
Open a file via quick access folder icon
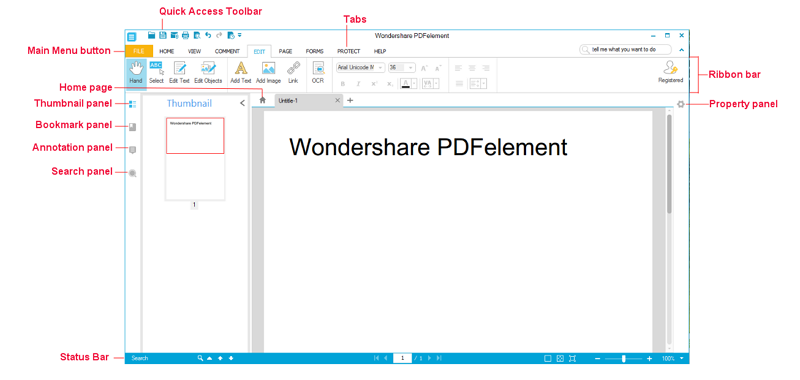coord(151,36)
